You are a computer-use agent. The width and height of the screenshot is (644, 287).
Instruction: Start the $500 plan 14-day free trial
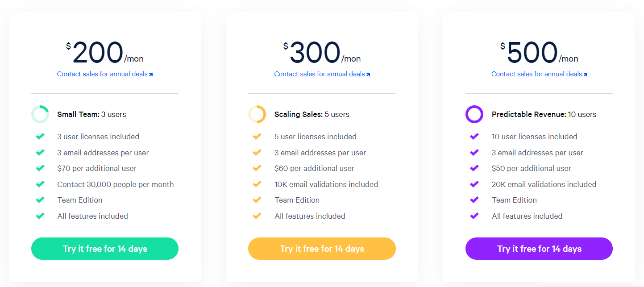tap(539, 249)
